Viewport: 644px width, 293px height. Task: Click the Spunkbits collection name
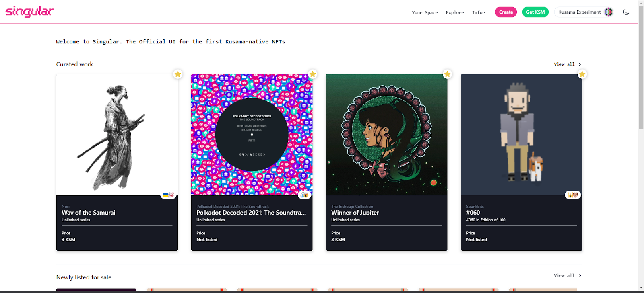click(x=475, y=207)
